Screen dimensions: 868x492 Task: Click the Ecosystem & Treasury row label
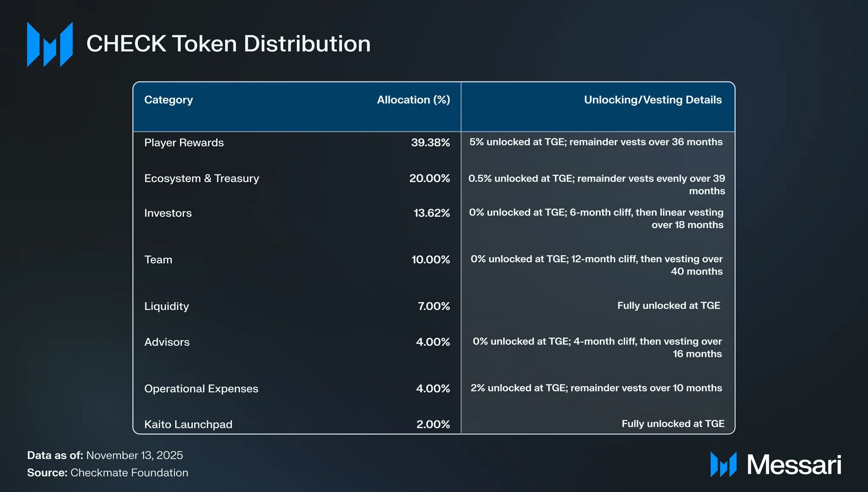[x=202, y=178]
